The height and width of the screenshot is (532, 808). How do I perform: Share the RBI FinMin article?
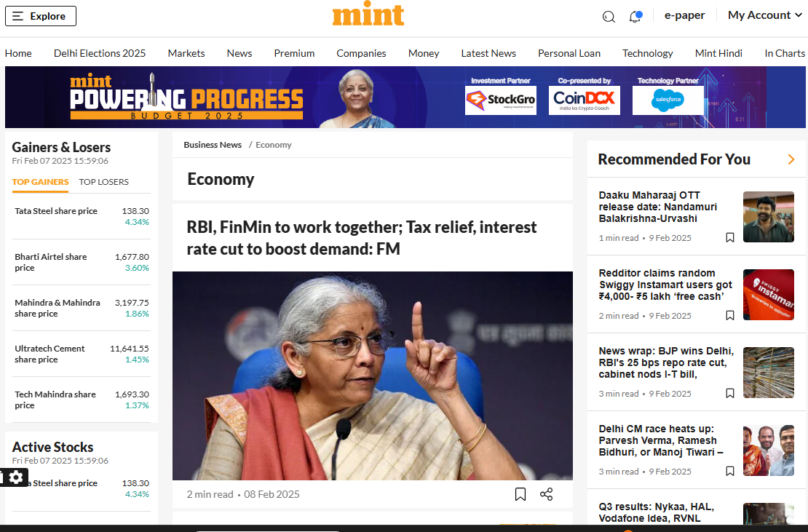click(547, 494)
